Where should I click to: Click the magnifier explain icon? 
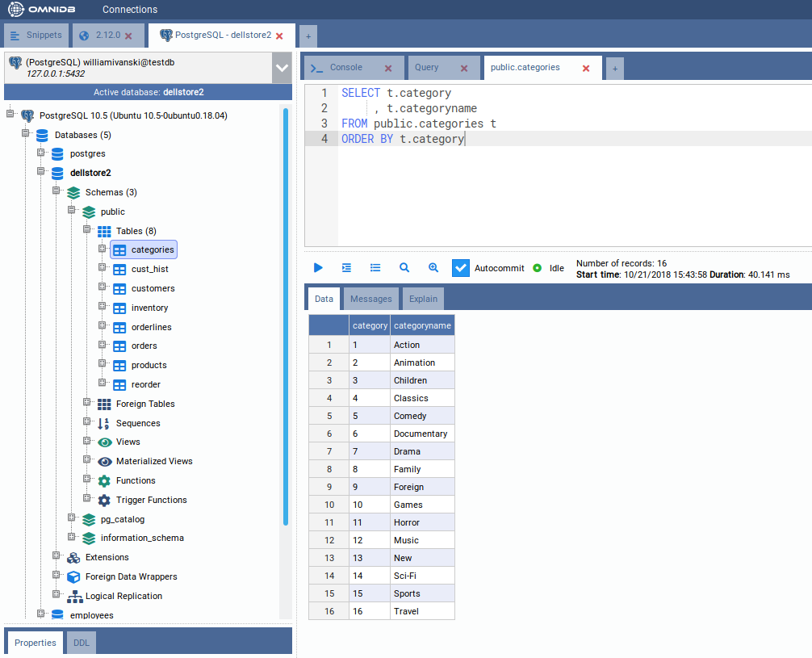[x=404, y=268]
